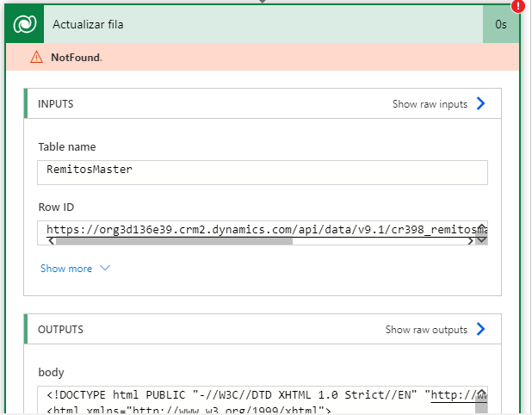Image resolution: width=532 pixels, height=415 pixels.
Task: Click the Table name label
Action: [x=67, y=146]
